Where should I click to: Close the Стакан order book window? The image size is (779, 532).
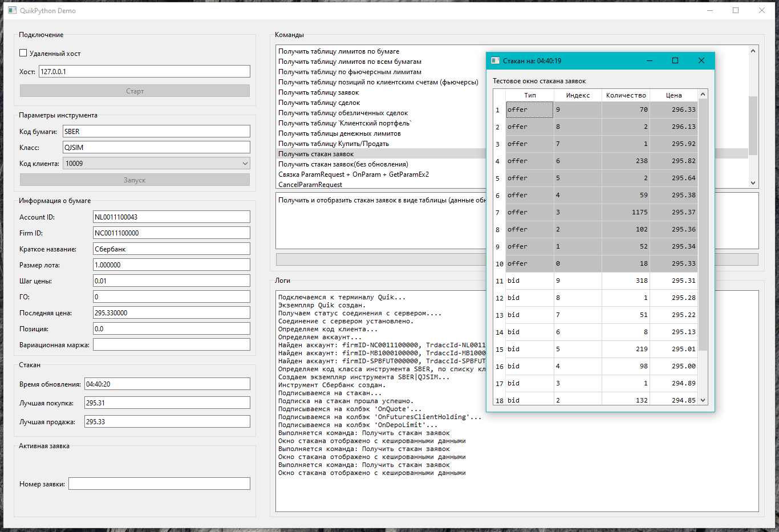[701, 61]
